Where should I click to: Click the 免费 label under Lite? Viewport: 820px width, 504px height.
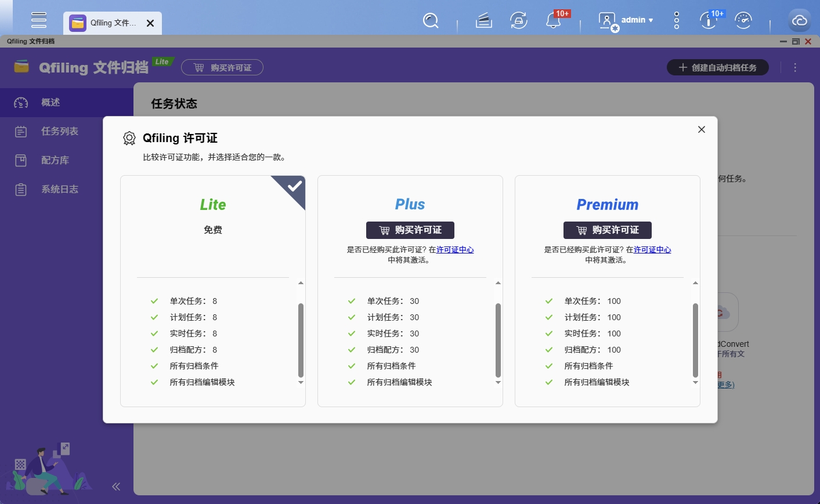coord(213,230)
